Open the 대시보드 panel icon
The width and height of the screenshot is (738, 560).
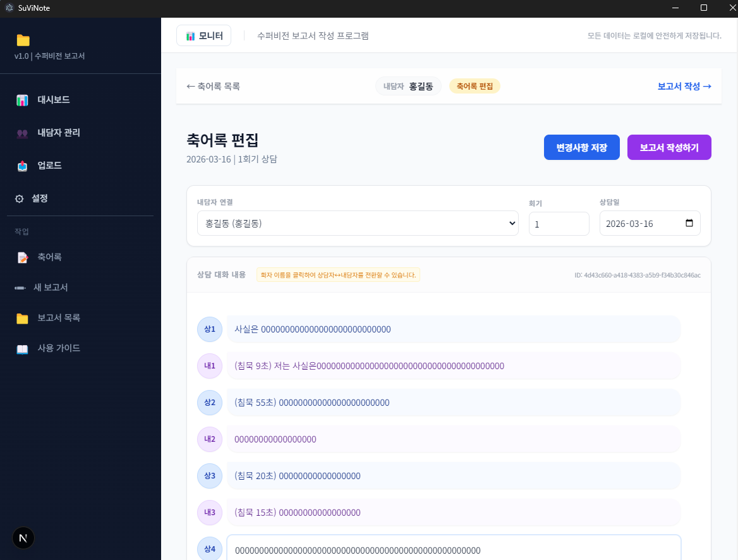(23, 100)
